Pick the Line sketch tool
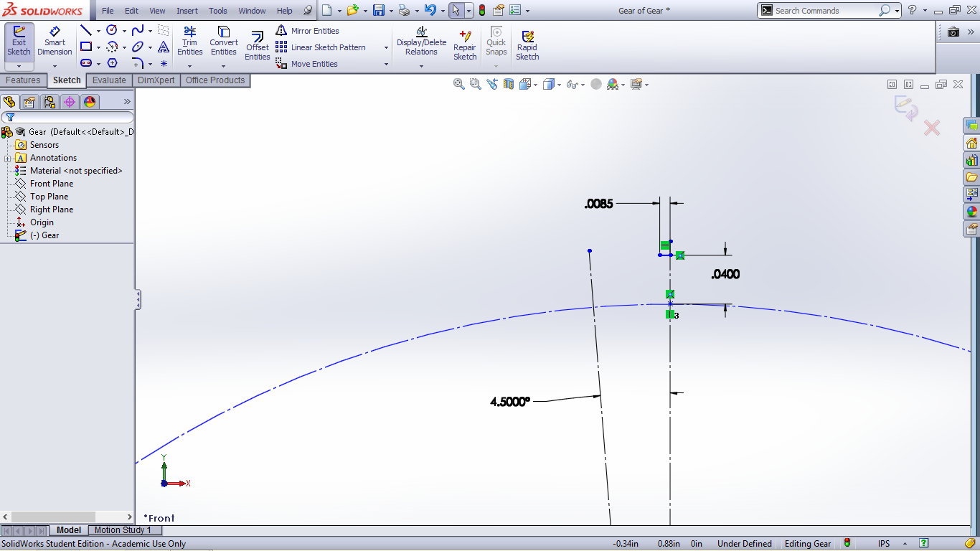Image resolution: width=980 pixels, height=551 pixels. [x=86, y=31]
